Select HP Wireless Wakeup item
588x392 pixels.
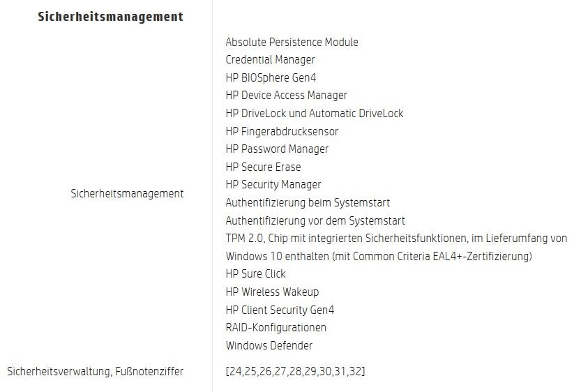[x=272, y=292]
